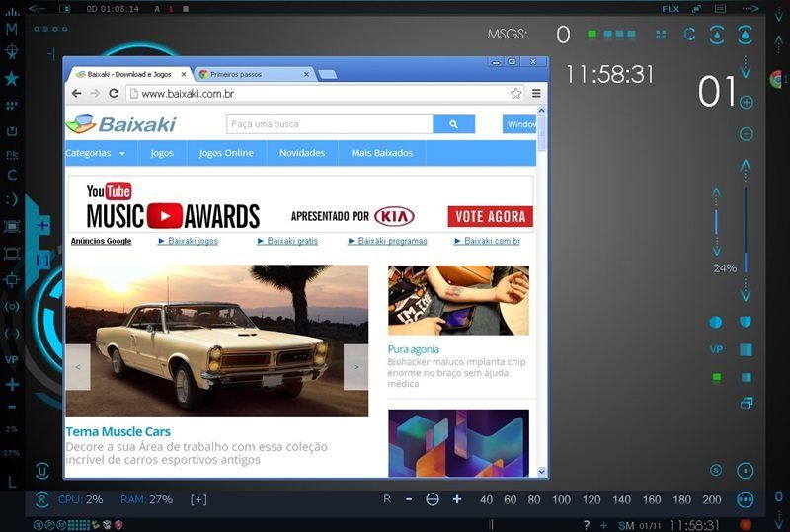Click the rightmost water-drop icon top right
The image size is (790, 532).
(x=746, y=35)
